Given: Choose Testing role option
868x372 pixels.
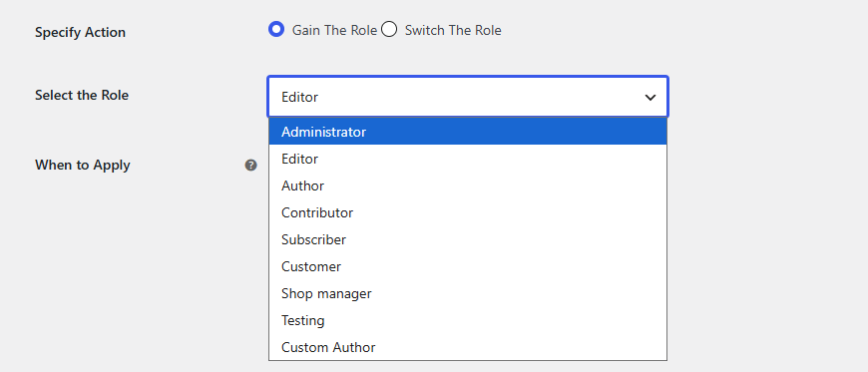Looking at the screenshot, I should (468, 320).
